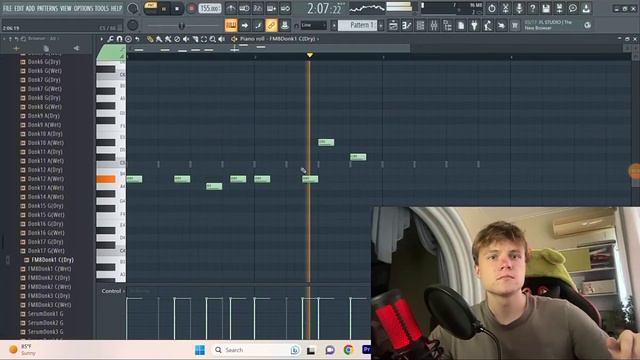Toggle the typing keyboard to piano icon
The height and width of the screenshot is (360, 640).
click(231, 25)
